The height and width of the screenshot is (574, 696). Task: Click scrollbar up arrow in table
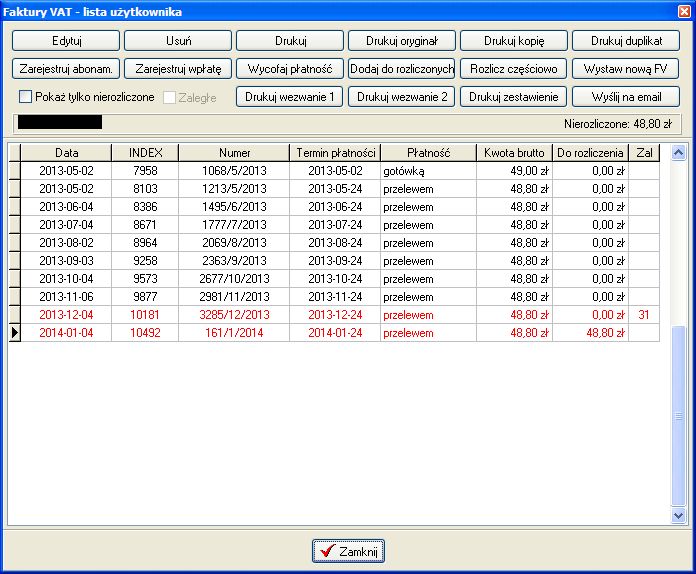(x=679, y=153)
